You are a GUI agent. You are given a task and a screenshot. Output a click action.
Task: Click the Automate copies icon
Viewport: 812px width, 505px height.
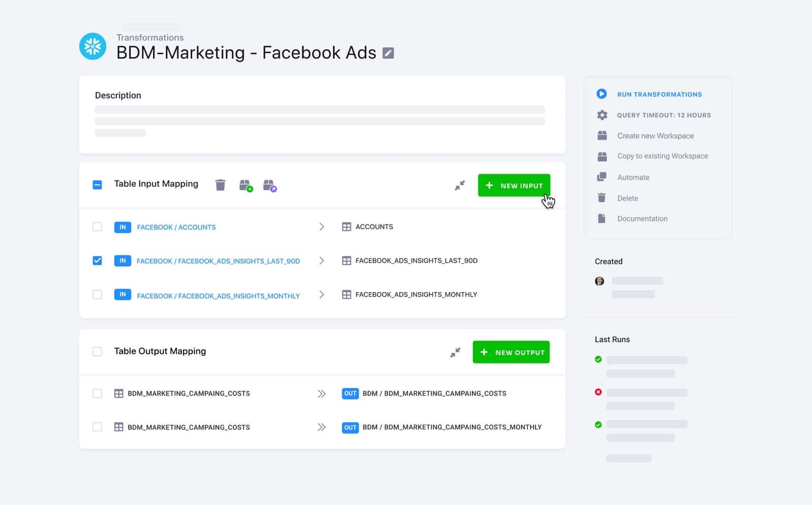click(x=602, y=176)
